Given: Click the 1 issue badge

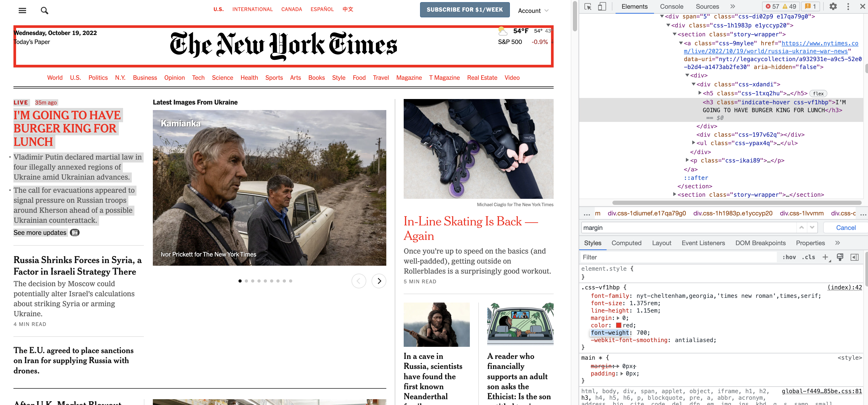Looking at the screenshot, I should (811, 6).
